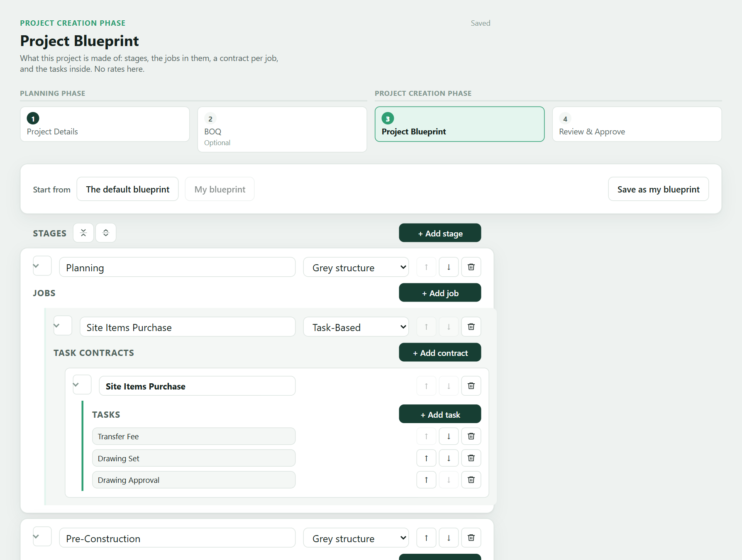Open Task-Based job type dropdown

[356, 327]
